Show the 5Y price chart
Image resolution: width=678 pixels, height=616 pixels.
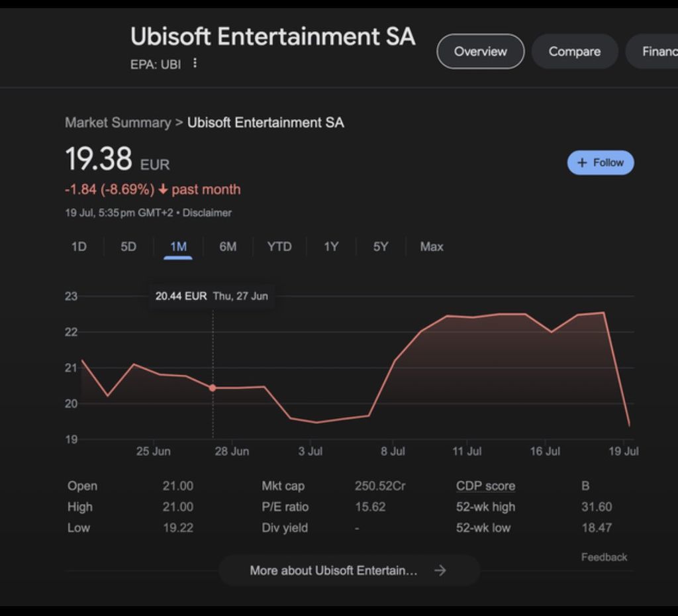click(381, 246)
